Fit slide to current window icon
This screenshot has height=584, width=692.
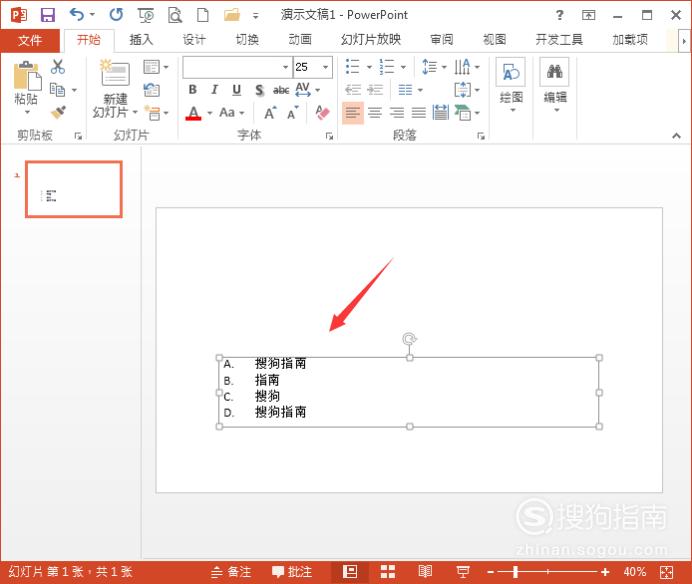click(x=666, y=572)
